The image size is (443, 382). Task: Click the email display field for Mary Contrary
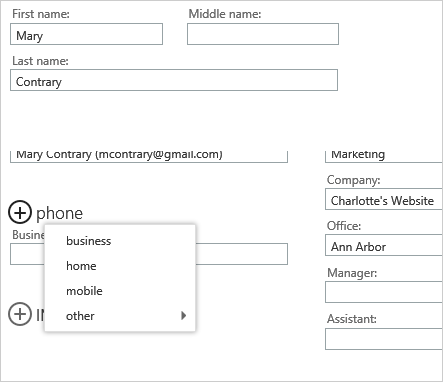pyautogui.click(x=149, y=156)
